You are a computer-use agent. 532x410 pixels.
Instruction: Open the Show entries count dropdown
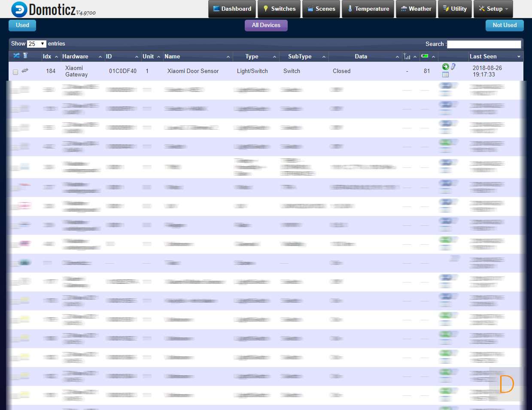coord(36,44)
